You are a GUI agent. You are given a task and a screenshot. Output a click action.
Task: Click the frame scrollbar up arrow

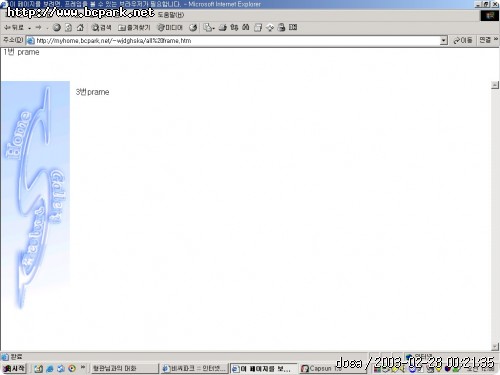[x=495, y=85]
